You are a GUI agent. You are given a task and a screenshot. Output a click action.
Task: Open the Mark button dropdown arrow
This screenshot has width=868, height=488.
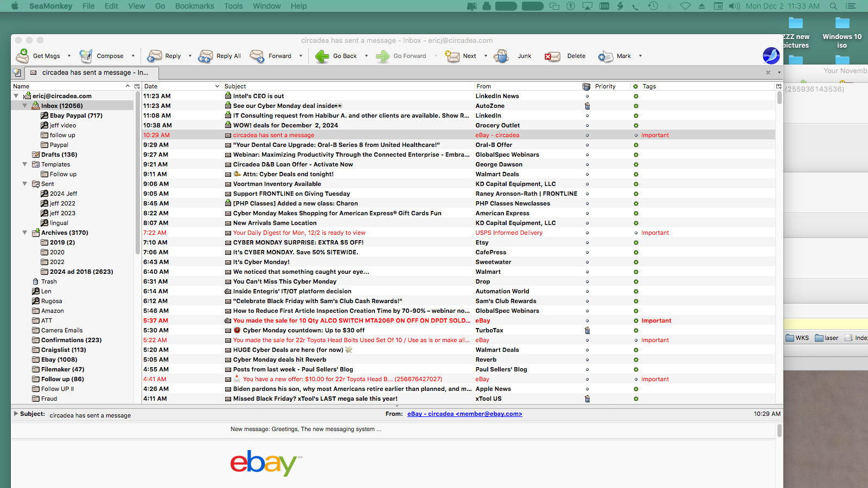point(640,56)
